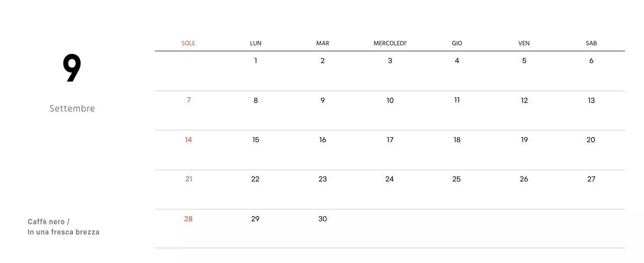Select the MERCOLEDI' column header
644x263 pixels.
pos(390,43)
